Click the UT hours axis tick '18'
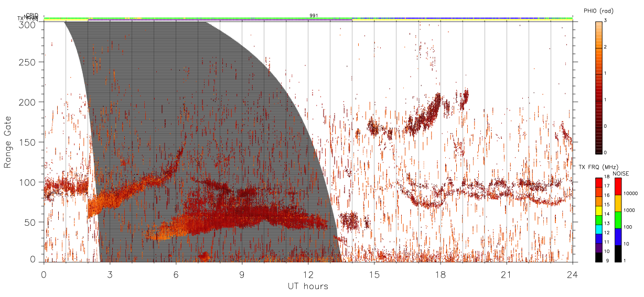 [441, 274]
